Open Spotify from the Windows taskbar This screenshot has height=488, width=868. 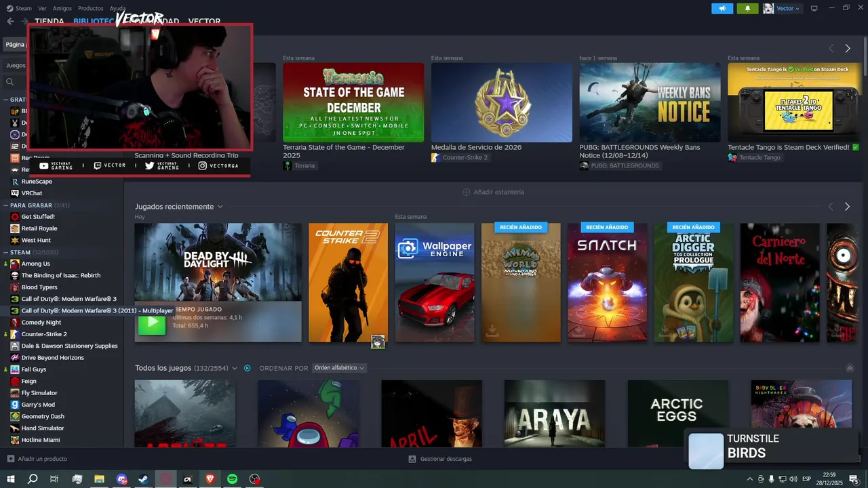233,479
